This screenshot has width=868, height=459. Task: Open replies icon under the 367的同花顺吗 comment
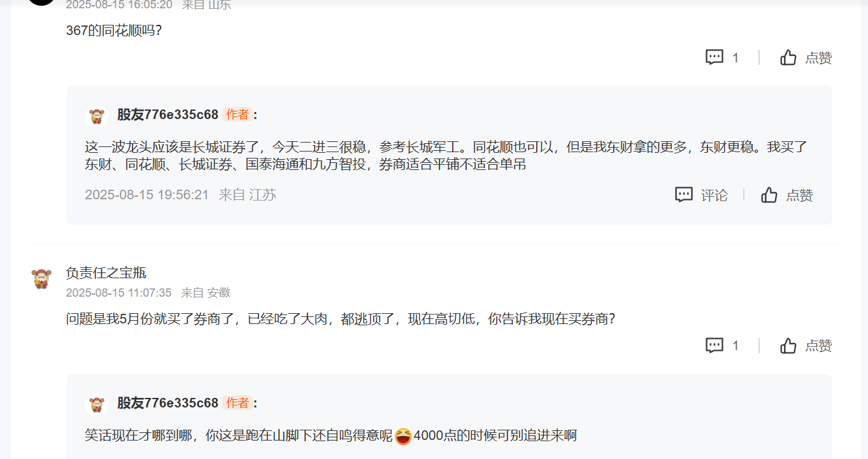click(x=715, y=57)
